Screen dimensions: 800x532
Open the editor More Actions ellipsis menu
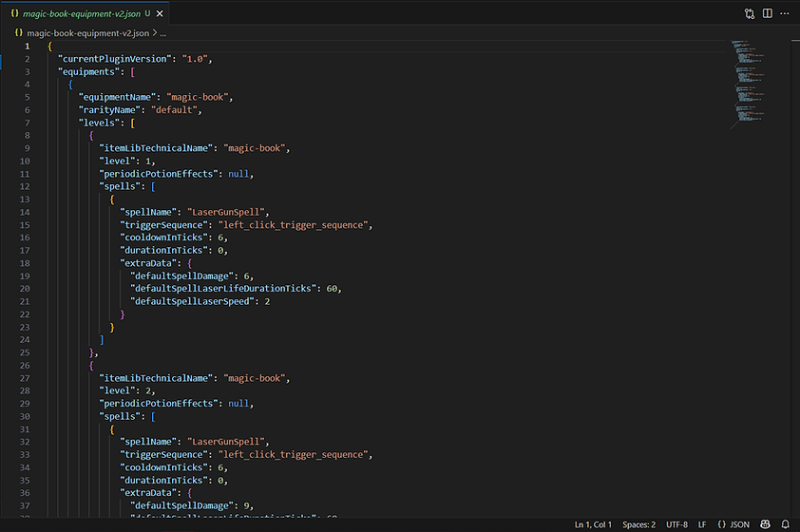pos(785,13)
